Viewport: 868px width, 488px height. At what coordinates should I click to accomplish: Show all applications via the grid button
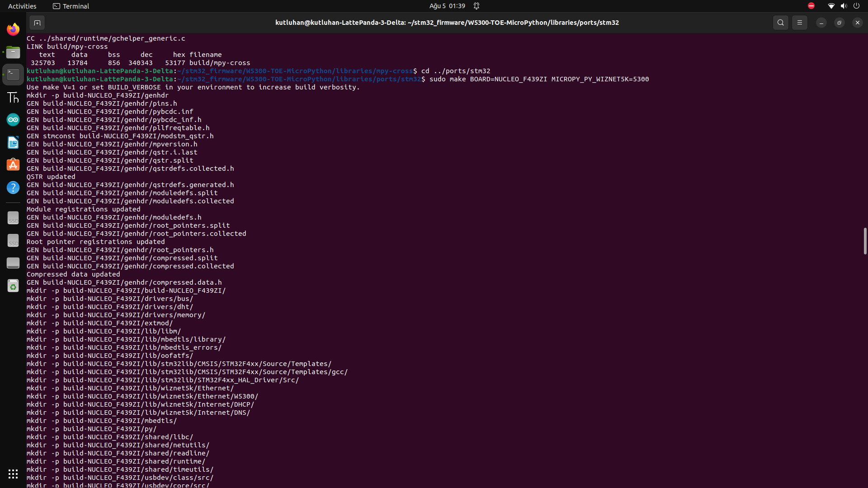pyautogui.click(x=13, y=474)
